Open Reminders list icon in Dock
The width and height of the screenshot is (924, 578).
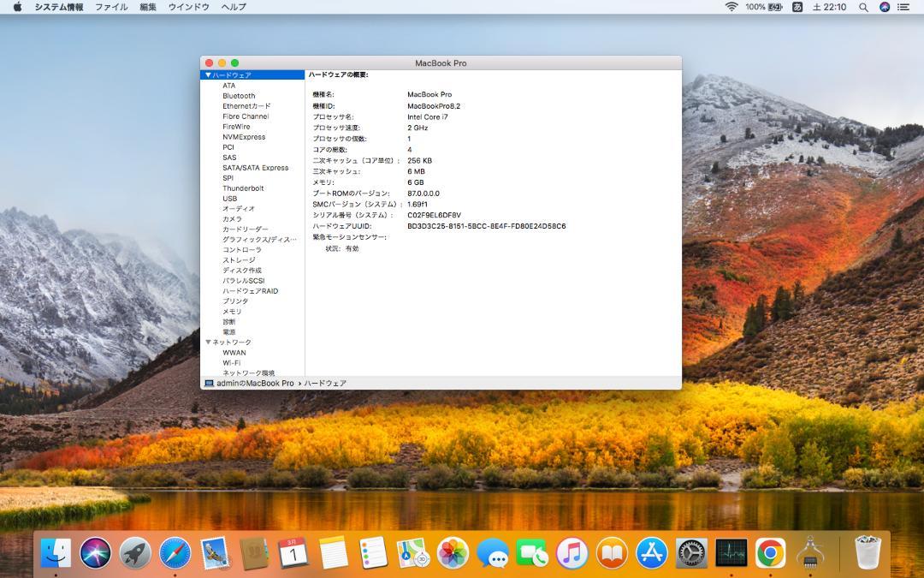point(374,554)
